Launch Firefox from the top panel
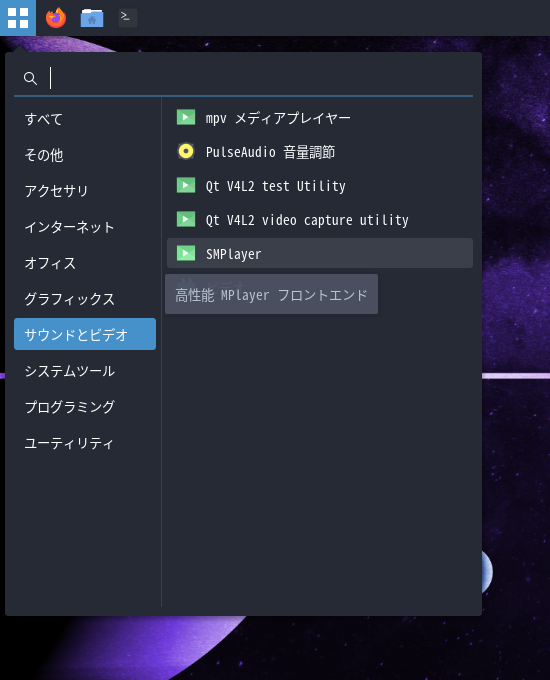 click(56, 18)
